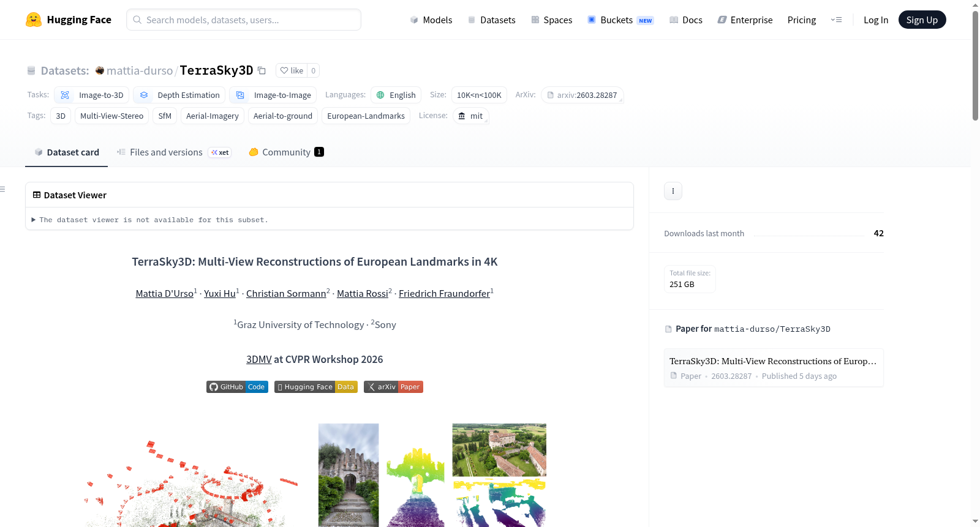Like the TerraSky3D dataset
Image resolution: width=980 pixels, height=527 pixels.
pos(292,70)
